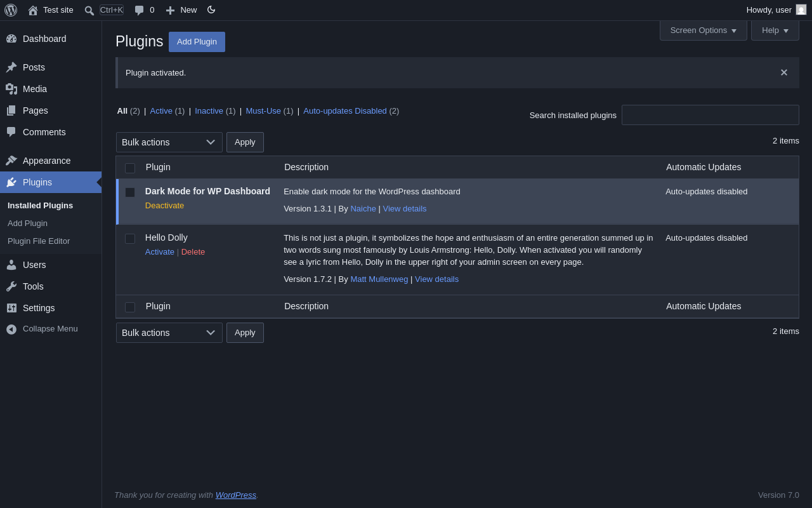Image resolution: width=812 pixels, height=508 pixels.
Task: Open the Naiche author link
Action: 363,209
